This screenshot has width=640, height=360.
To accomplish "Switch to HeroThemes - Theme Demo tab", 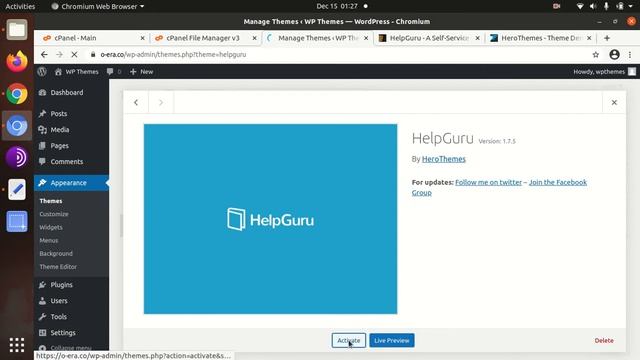I will pyautogui.click(x=540, y=38).
